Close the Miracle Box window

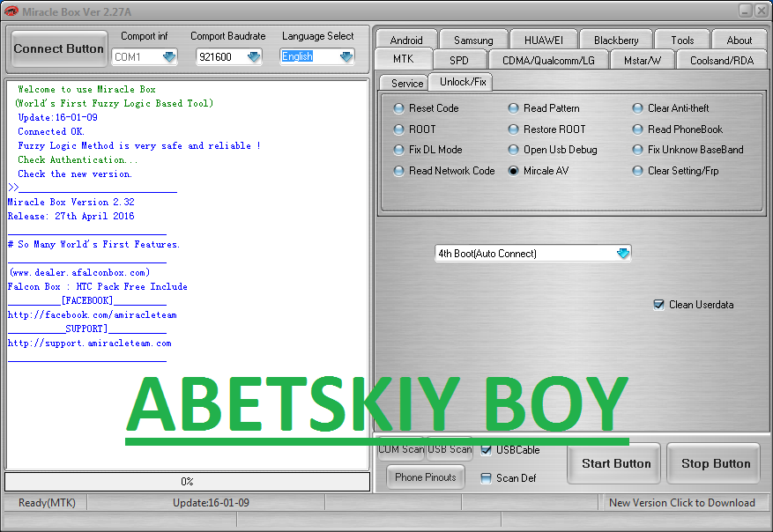[x=762, y=11]
